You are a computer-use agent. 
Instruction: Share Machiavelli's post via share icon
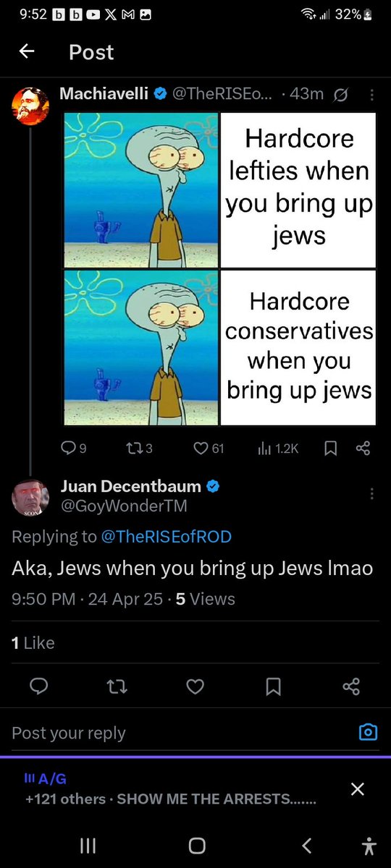pyautogui.click(x=363, y=448)
